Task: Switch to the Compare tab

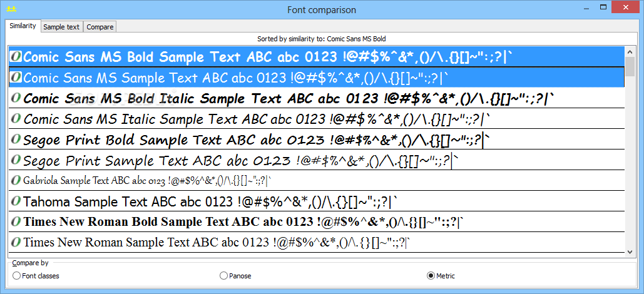Action: pyautogui.click(x=100, y=27)
